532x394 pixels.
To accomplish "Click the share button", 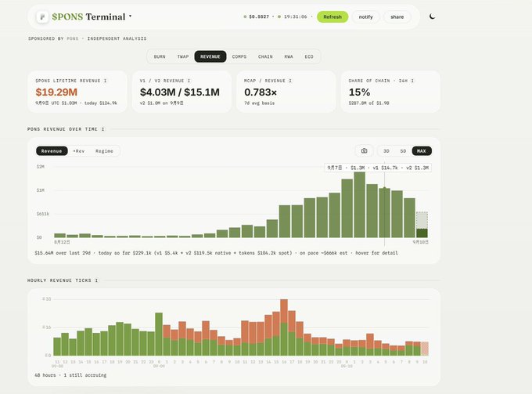I will (x=397, y=16).
